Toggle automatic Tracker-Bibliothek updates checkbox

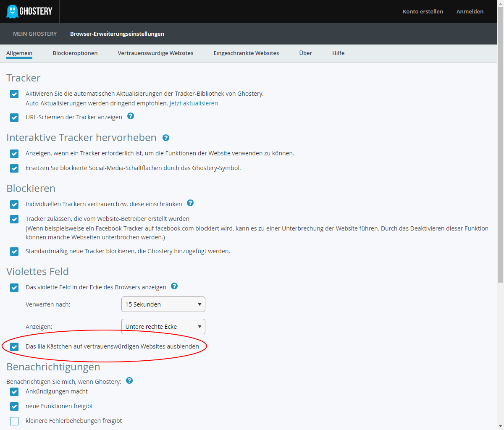coord(14,94)
